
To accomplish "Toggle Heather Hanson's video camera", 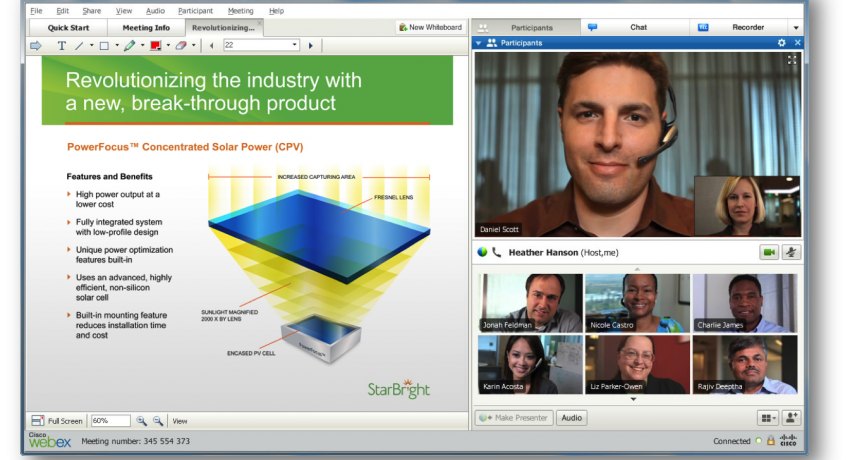I will (769, 253).
